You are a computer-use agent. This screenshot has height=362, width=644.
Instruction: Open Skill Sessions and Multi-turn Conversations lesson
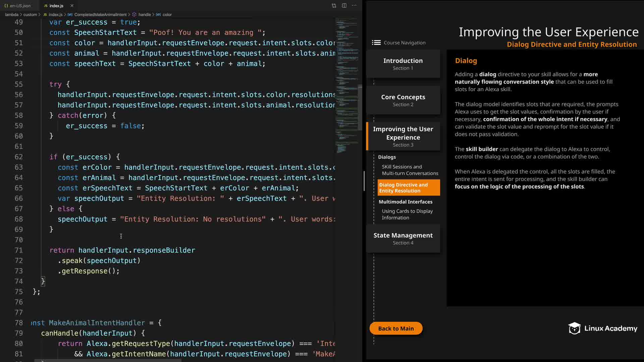tap(410, 170)
